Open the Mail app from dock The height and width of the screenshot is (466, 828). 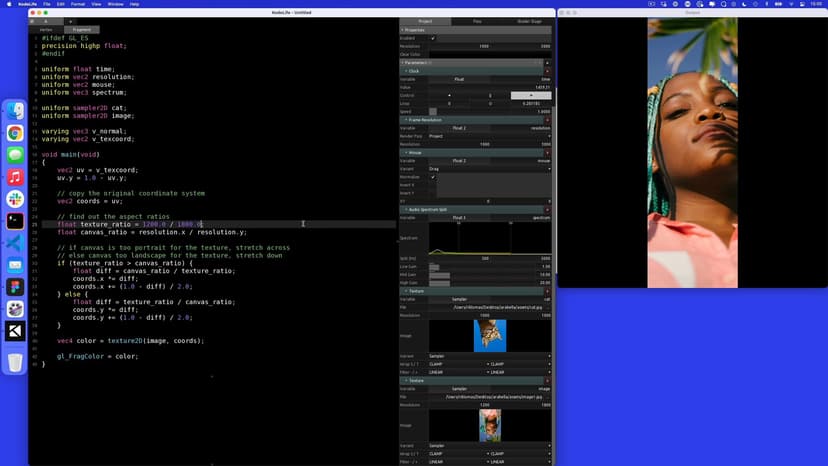coord(15,265)
